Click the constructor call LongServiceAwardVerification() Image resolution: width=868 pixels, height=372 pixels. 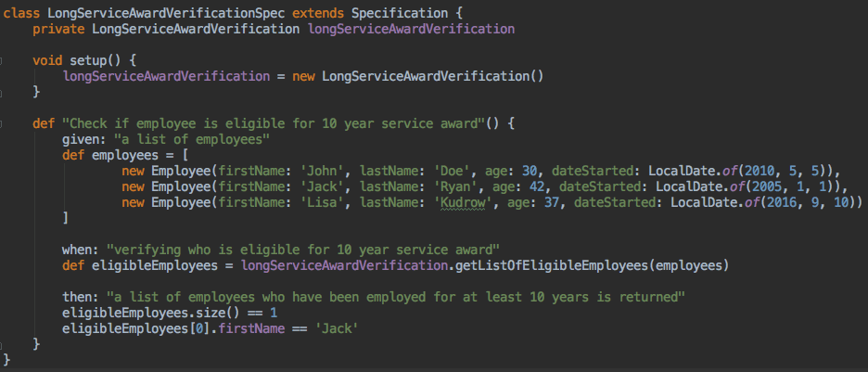tap(433, 76)
